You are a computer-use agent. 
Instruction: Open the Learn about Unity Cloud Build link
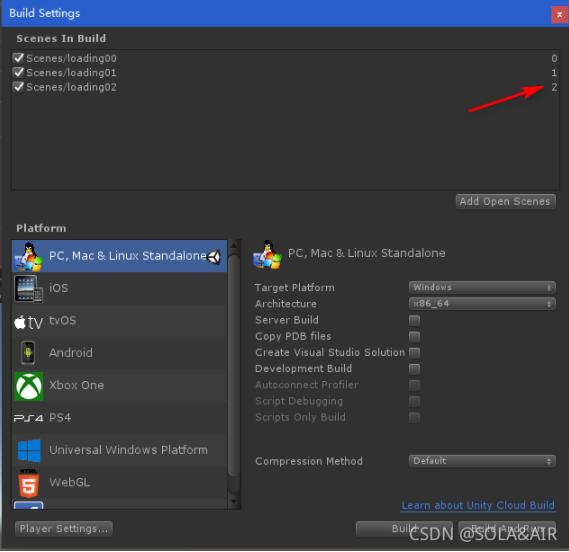point(478,505)
